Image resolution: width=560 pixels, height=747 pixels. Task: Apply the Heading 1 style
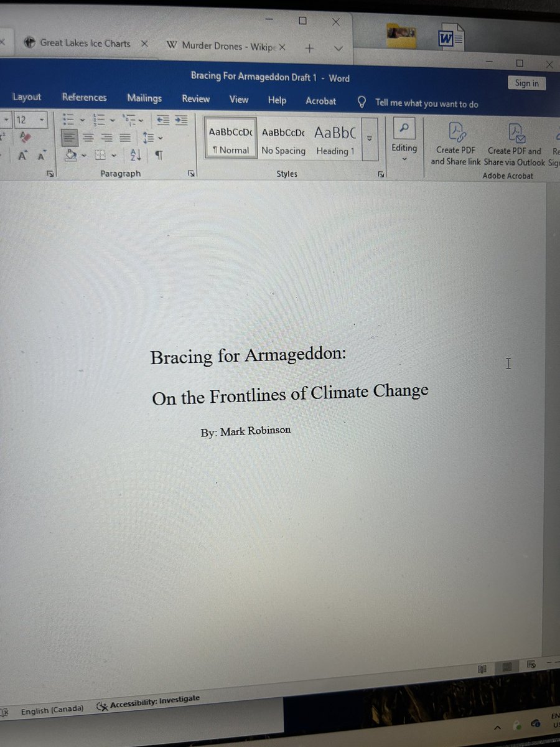335,138
